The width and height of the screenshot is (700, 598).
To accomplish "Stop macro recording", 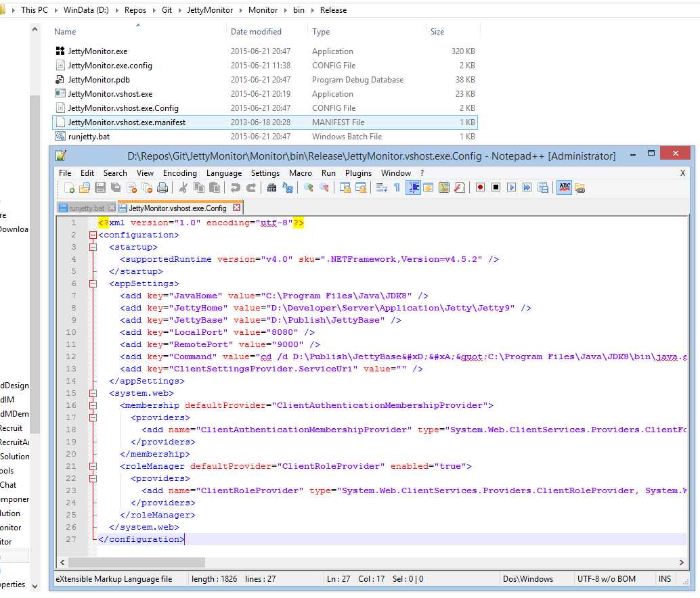I will click(x=496, y=188).
